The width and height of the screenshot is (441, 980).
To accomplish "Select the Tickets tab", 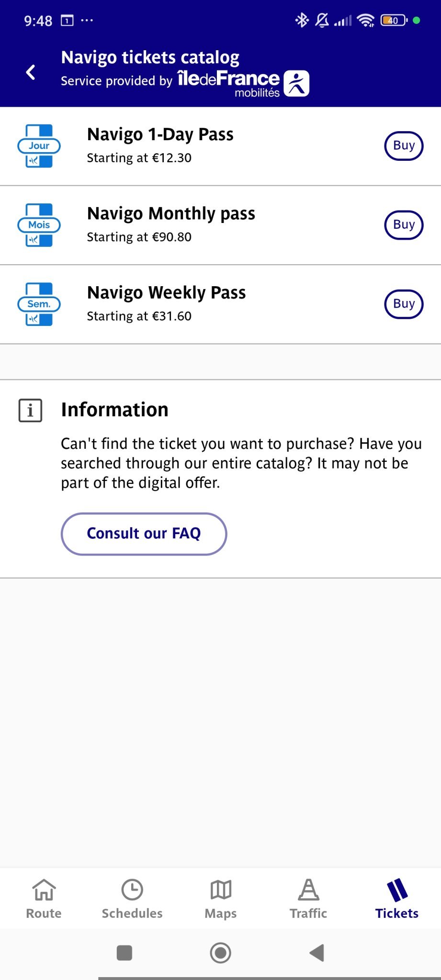I will click(x=396, y=899).
